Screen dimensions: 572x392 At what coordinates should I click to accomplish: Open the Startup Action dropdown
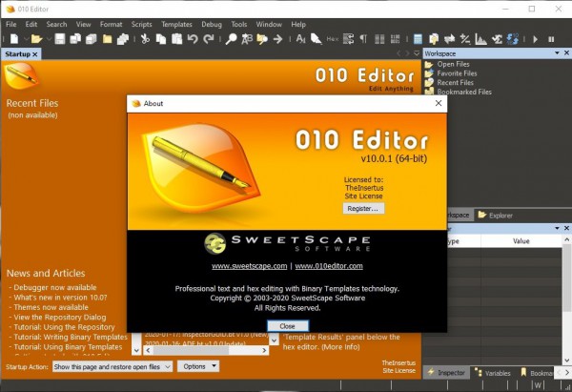[112, 366]
